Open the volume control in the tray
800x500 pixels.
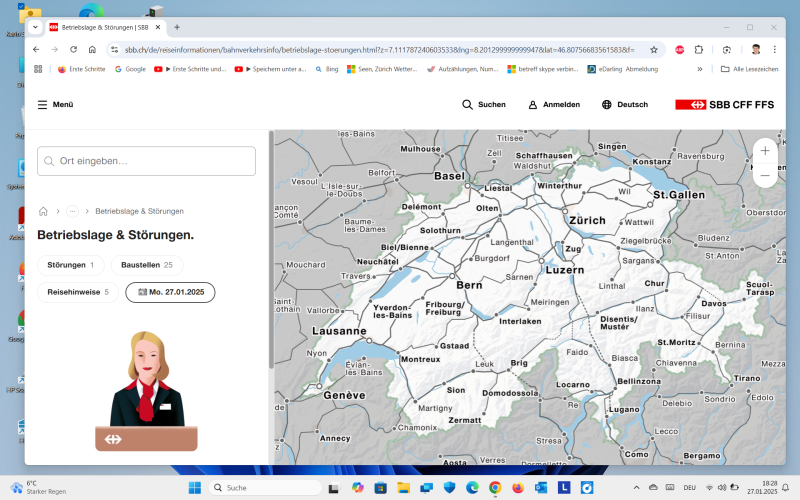722,488
